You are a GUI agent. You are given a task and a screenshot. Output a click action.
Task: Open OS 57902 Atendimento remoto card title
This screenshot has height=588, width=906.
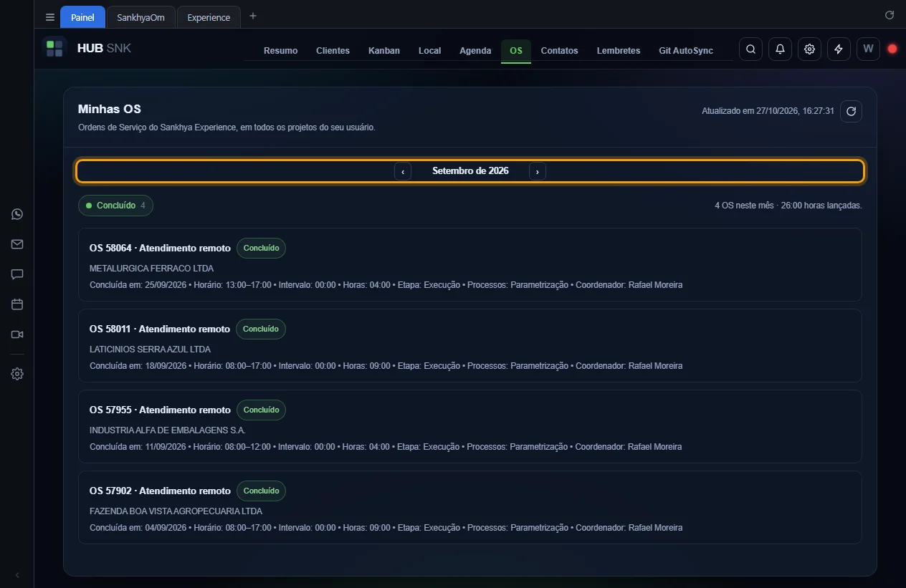tap(160, 491)
